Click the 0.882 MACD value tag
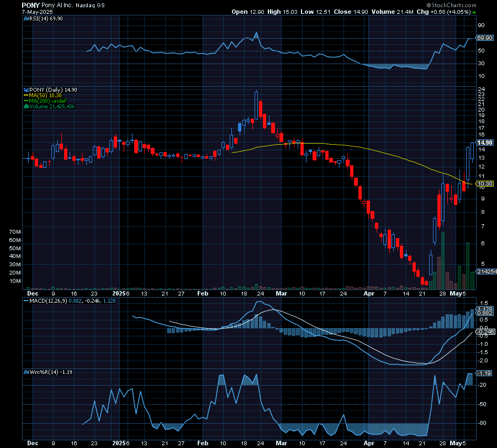 tap(484, 313)
